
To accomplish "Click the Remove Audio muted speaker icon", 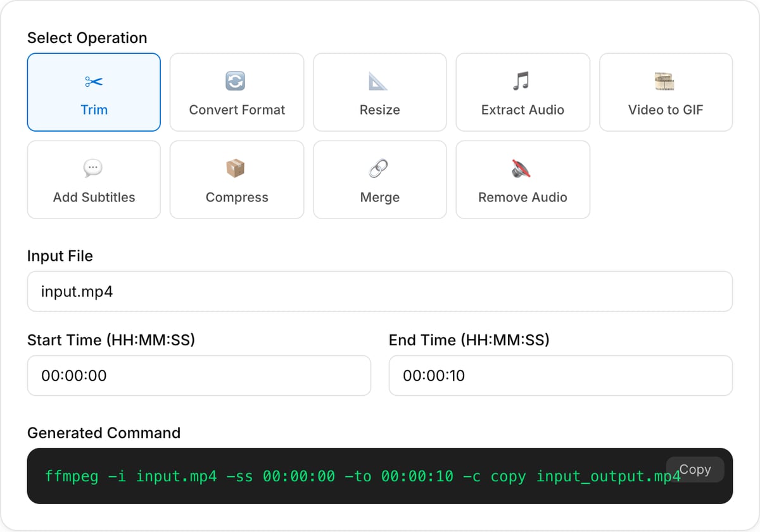I will (x=521, y=168).
